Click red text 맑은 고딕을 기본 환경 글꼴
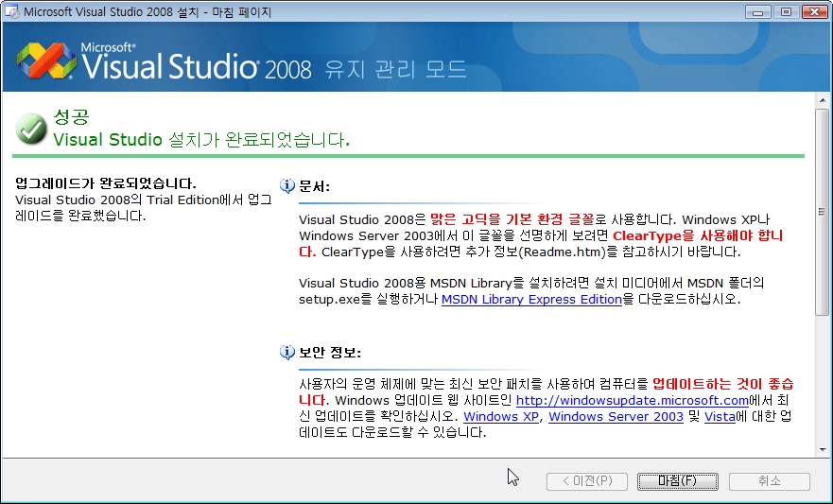Image resolution: width=833 pixels, height=504 pixels. [512, 219]
